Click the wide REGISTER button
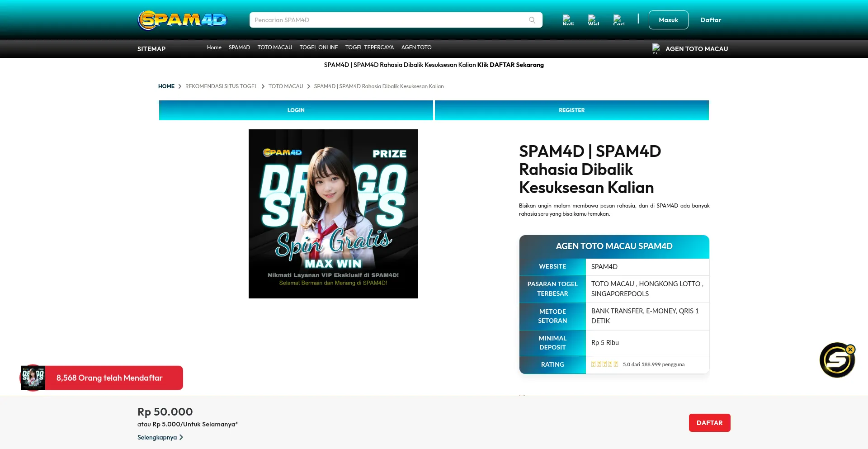The width and height of the screenshot is (868, 449). (572, 110)
